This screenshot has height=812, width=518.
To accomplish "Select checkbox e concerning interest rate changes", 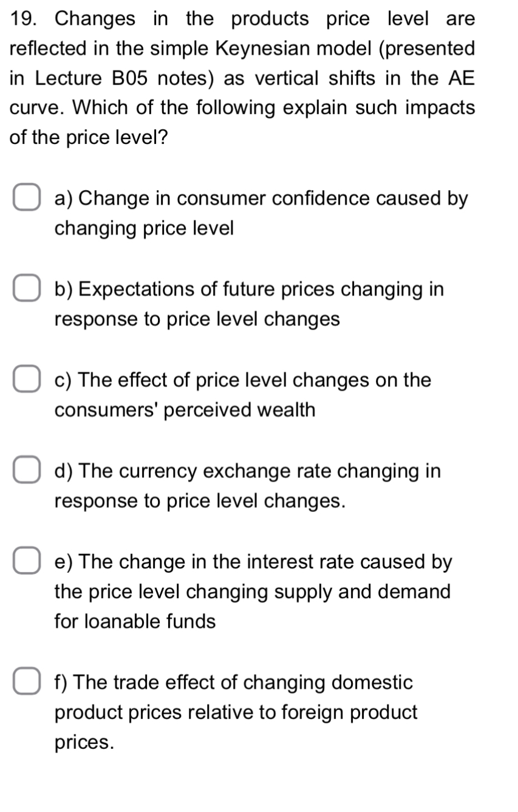I will (26, 561).
